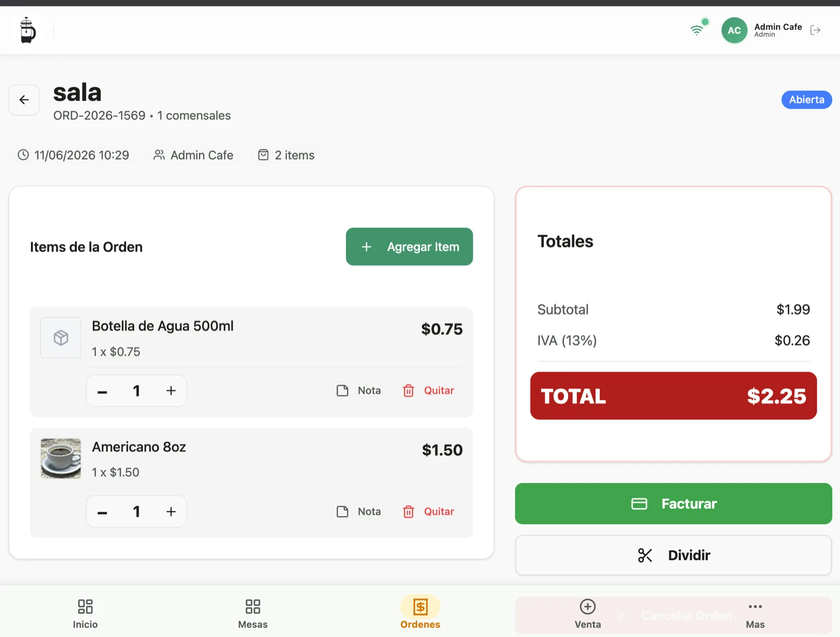Viewport: 840px width, 637px height.
Task: Open the Venta tab
Action: pyautogui.click(x=587, y=614)
